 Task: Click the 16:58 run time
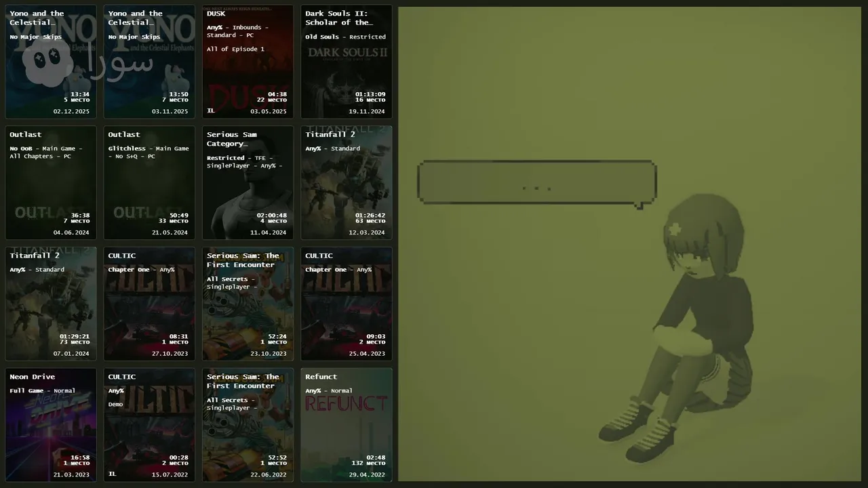(80, 457)
